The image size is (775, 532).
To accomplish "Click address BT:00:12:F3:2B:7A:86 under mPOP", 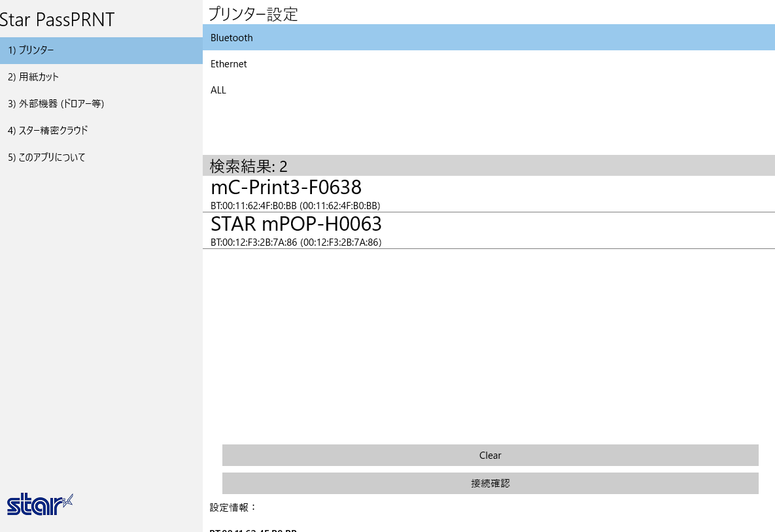I will click(296, 242).
